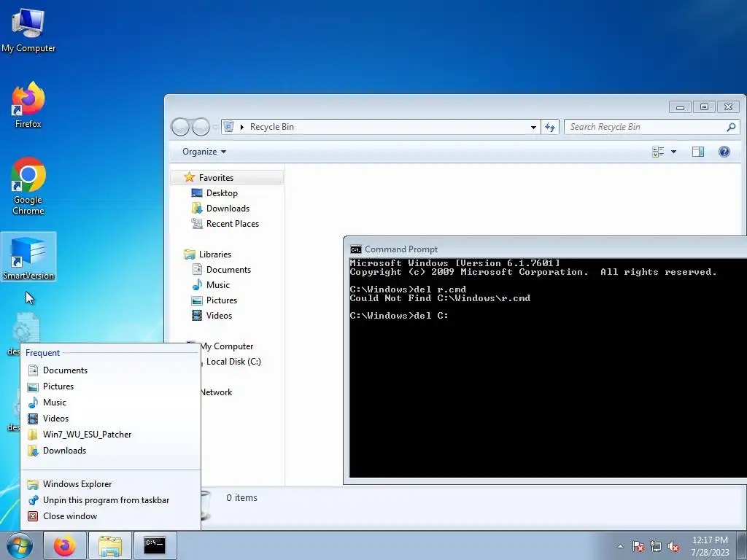The width and height of the screenshot is (747, 560).
Task: Open the network tray icon
Action: point(656,546)
